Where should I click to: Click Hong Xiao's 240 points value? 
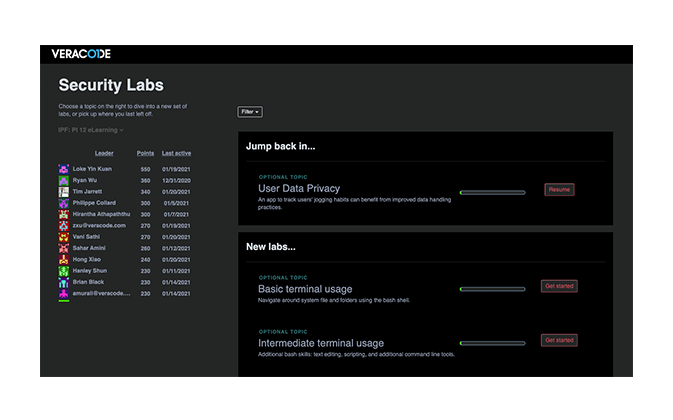(x=146, y=260)
